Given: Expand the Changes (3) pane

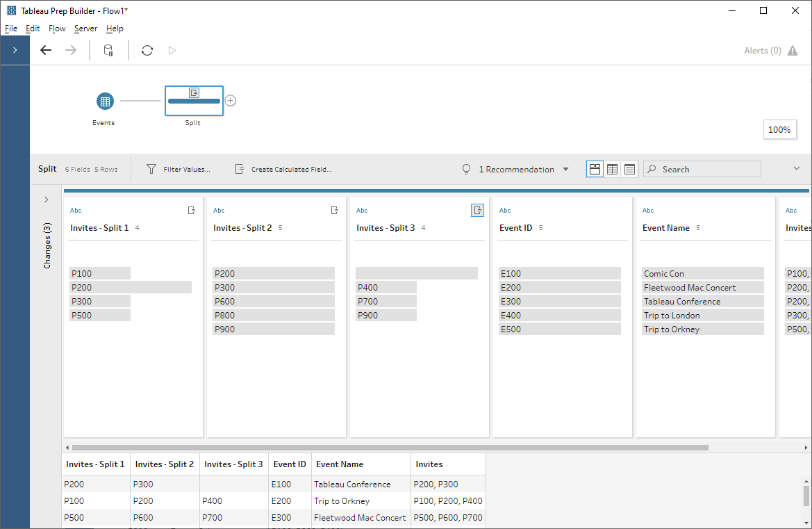Looking at the screenshot, I should pos(46,200).
